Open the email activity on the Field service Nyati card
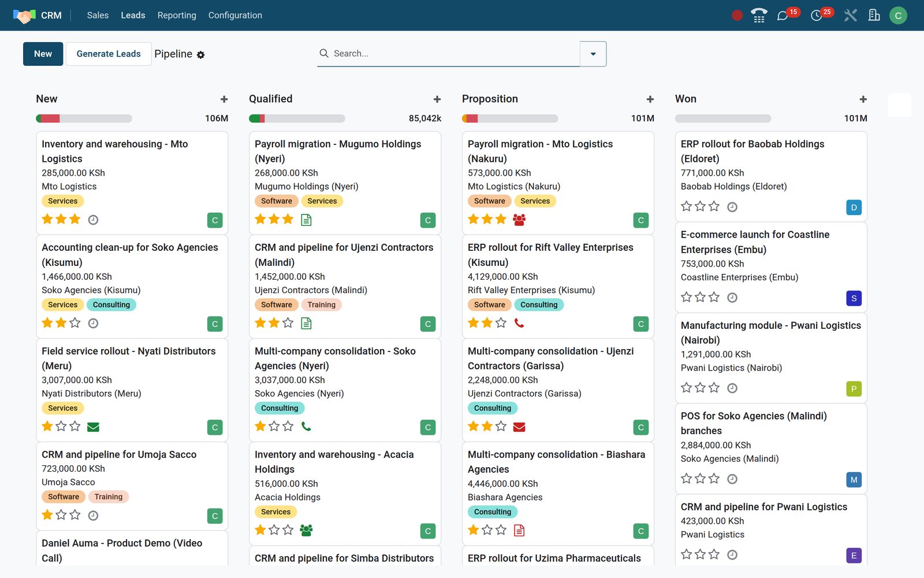Image resolution: width=924 pixels, height=578 pixels. point(93,427)
